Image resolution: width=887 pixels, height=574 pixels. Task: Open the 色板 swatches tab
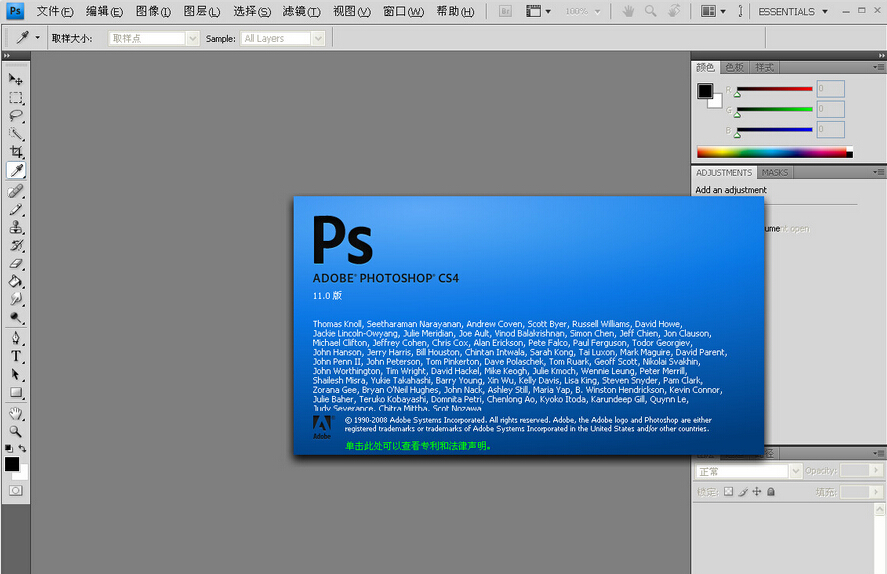[734, 67]
